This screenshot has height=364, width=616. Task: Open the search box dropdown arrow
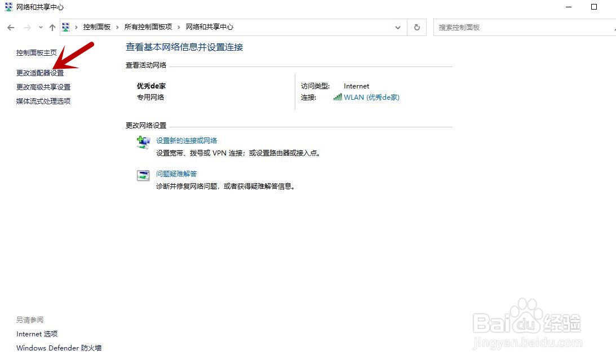(613, 27)
